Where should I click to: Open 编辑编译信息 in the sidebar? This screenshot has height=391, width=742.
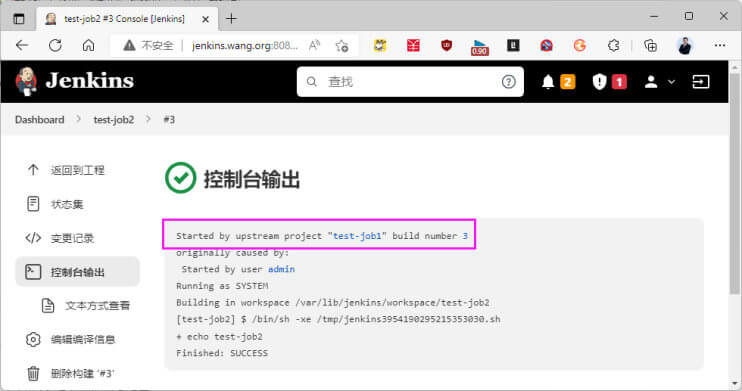coord(78,339)
